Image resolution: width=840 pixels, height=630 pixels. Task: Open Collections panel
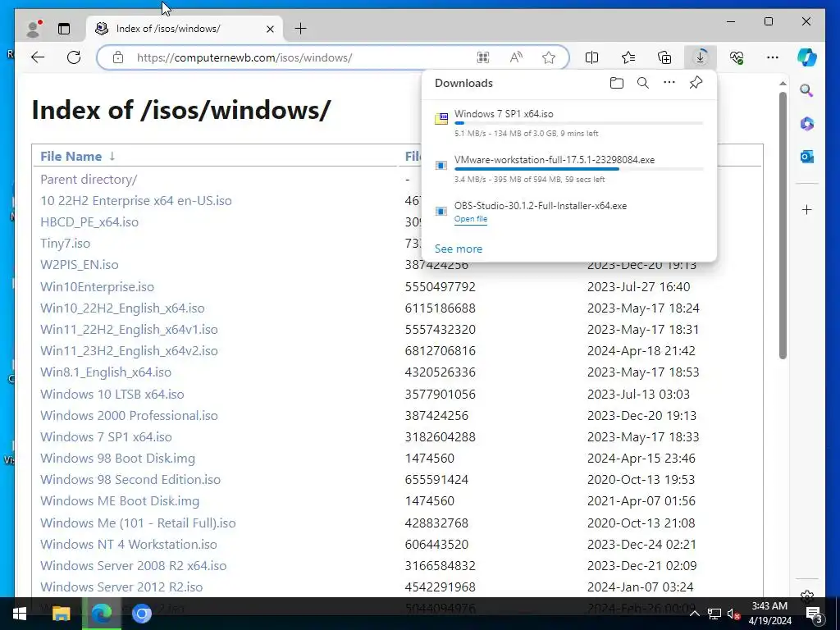664,57
